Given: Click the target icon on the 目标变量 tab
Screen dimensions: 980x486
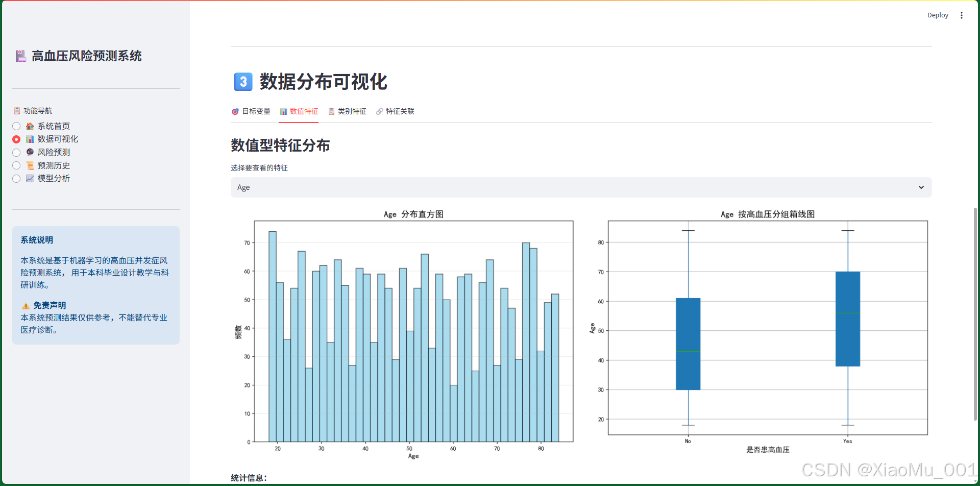Looking at the screenshot, I should 235,111.
